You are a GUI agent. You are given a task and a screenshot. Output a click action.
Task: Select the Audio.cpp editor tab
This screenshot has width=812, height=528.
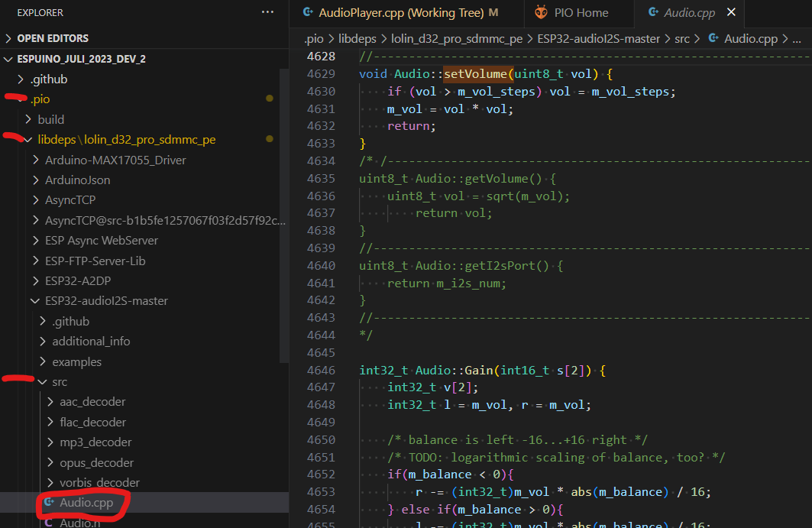689,13
